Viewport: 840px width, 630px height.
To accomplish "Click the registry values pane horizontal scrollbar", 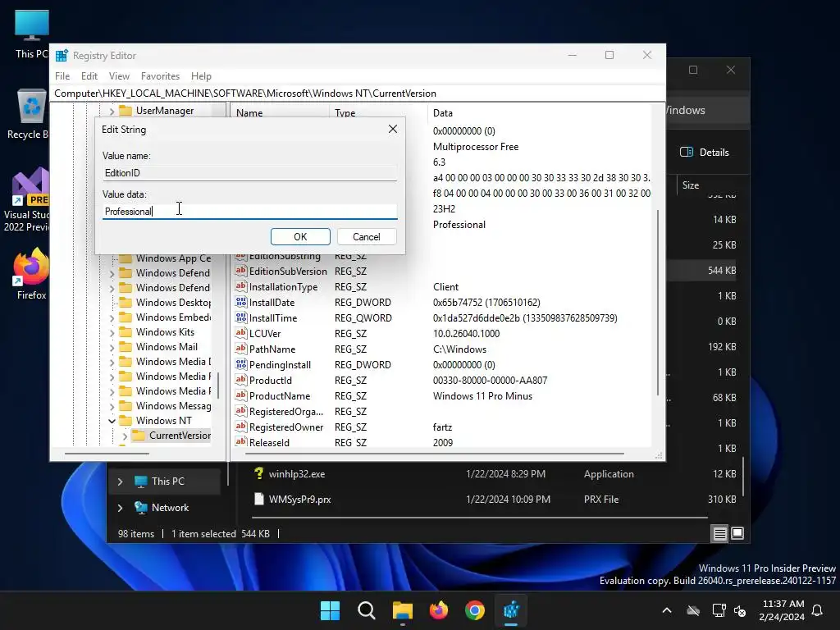I will coord(435,454).
